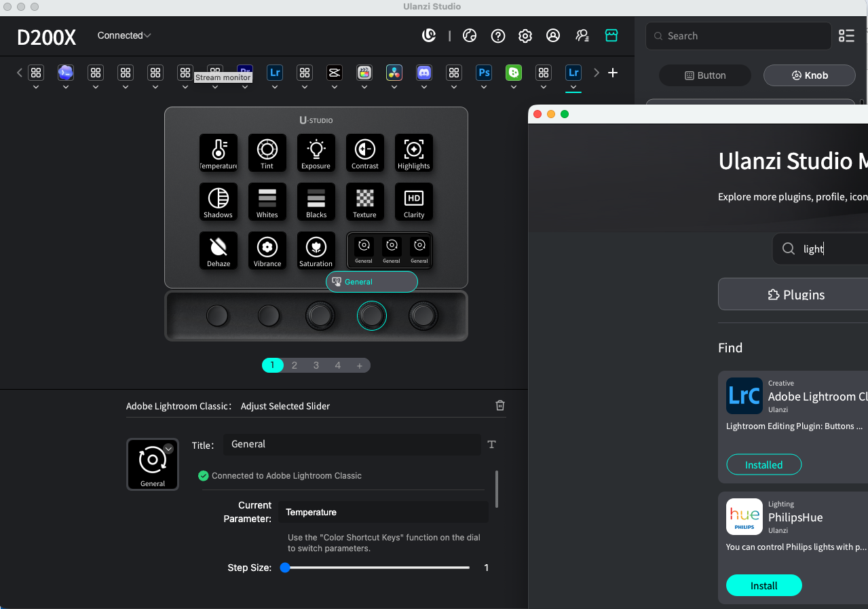The height and width of the screenshot is (609, 868).
Task: Click the help question mark icon
Action: click(498, 36)
